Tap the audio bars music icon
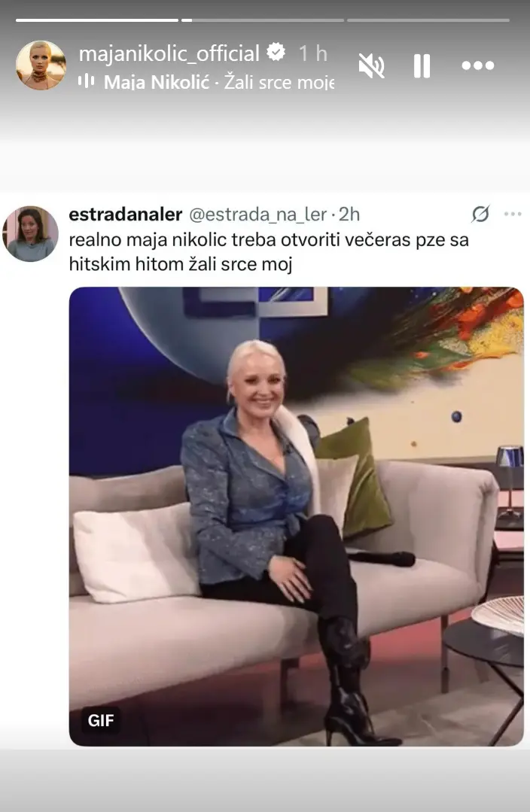530x812 pixels. tap(86, 81)
